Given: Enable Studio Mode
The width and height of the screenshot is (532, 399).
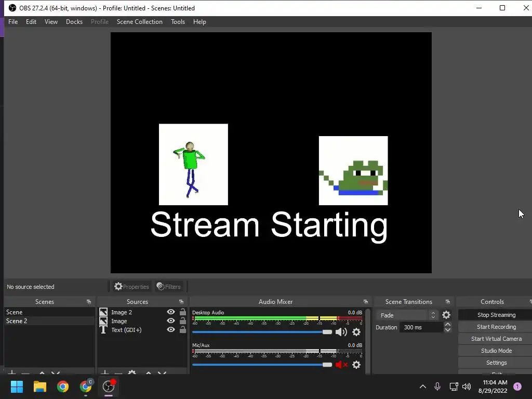Looking at the screenshot, I should click(496, 351).
